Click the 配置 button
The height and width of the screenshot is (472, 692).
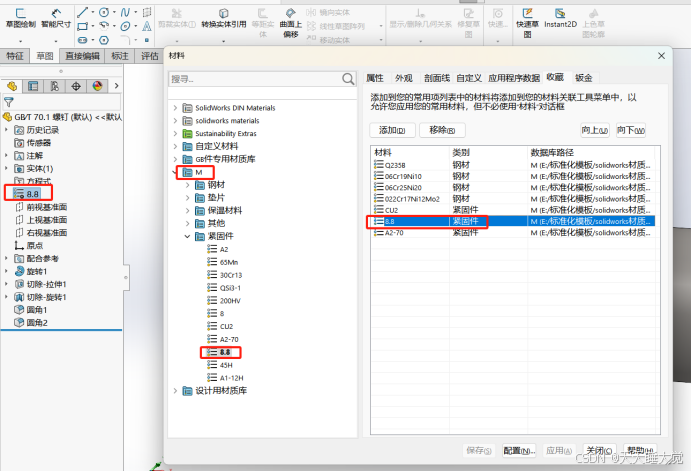[519, 450]
